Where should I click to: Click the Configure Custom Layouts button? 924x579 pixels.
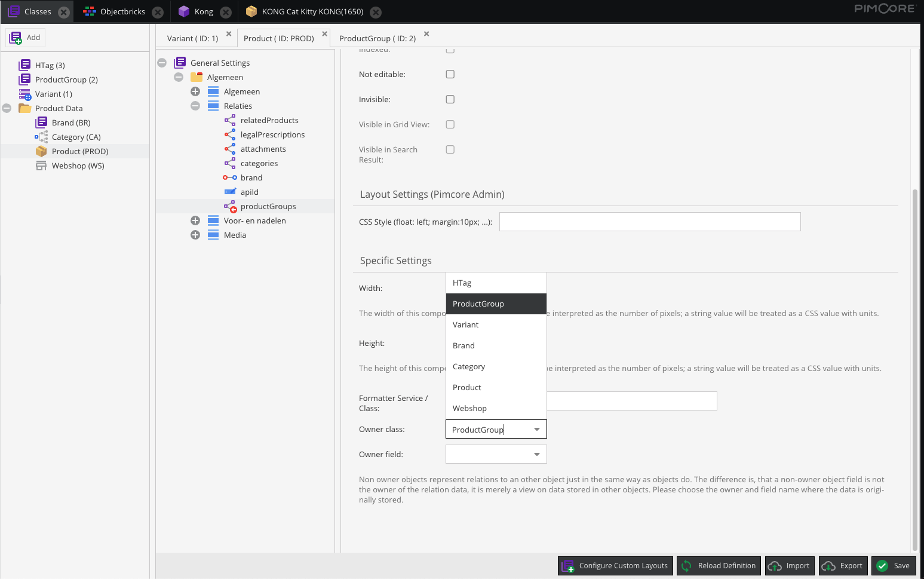[615, 565]
